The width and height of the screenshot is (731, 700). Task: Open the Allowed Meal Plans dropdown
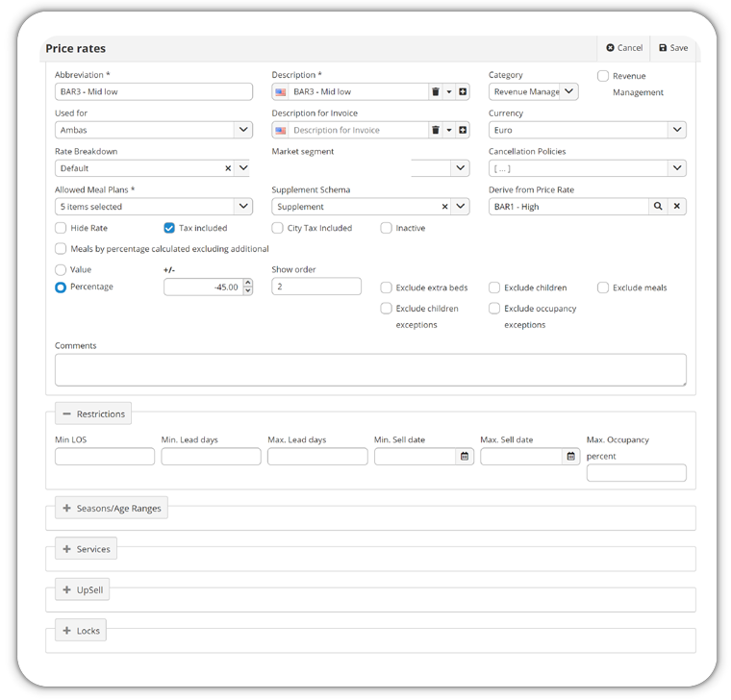153,207
